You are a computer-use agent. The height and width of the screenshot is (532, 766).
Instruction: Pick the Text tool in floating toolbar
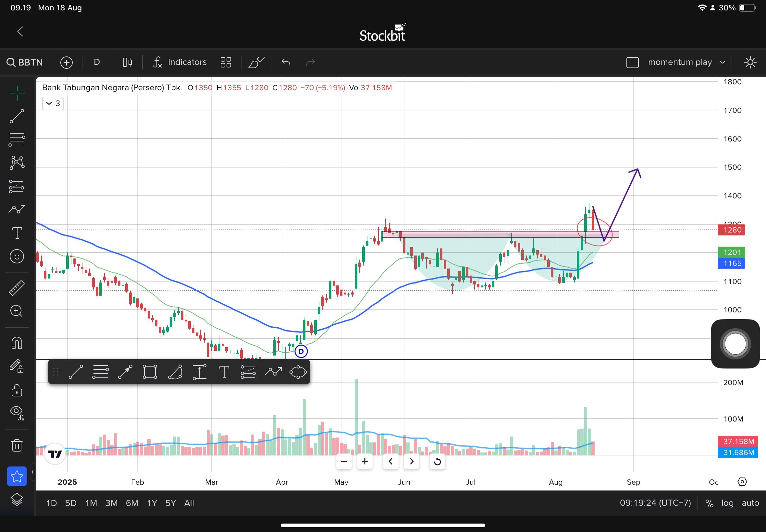pyautogui.click(x=224, y=372)
